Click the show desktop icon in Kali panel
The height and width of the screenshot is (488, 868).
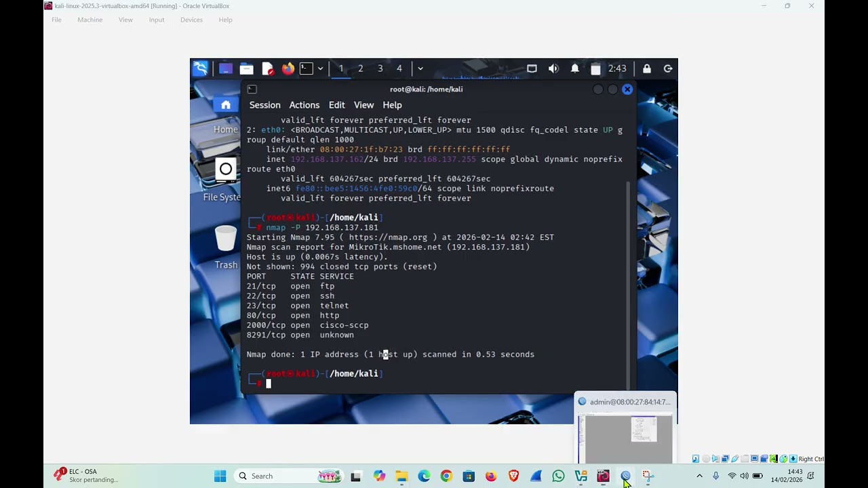click(226, 68)
